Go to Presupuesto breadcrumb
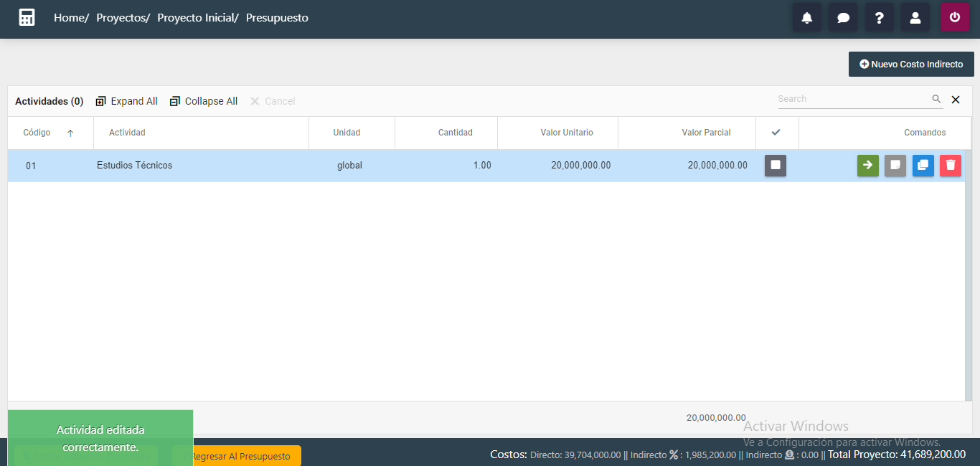 pos(277,18)
